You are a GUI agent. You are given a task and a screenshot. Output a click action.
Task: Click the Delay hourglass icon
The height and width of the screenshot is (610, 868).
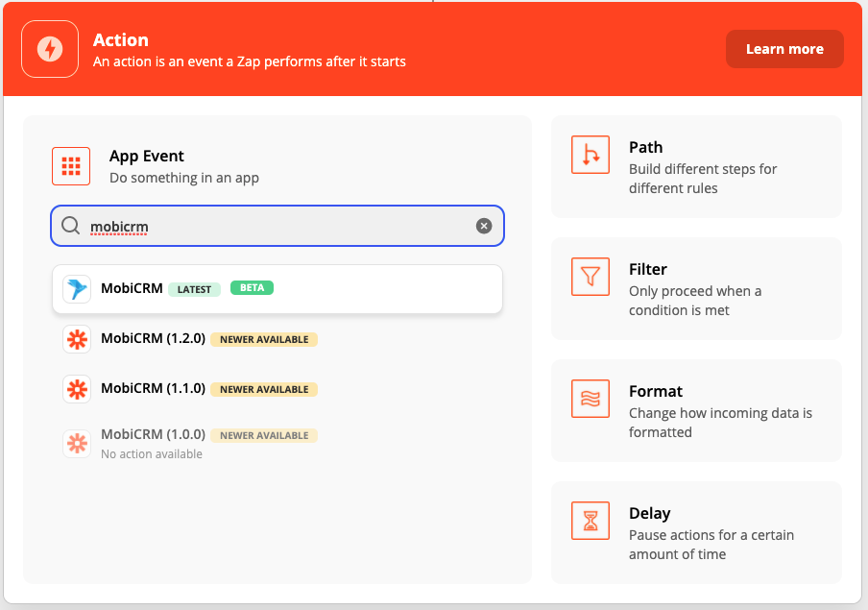[590, 521]
